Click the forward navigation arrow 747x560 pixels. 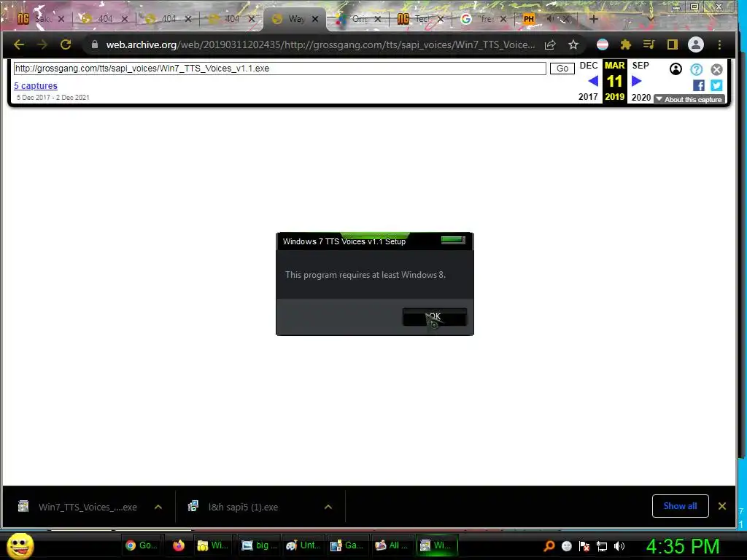tap(42, 44)
